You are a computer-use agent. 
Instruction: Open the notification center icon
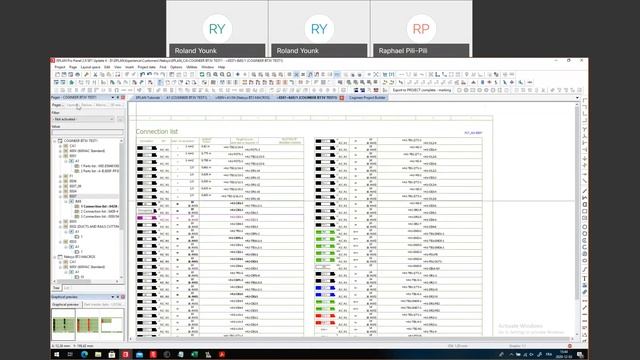pyautogui.click(x=580, y=354)
